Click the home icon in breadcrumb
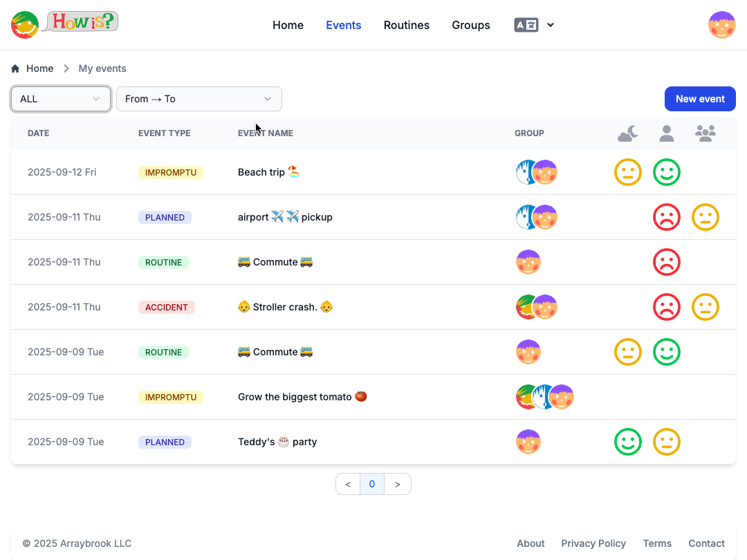 [15, 68]
